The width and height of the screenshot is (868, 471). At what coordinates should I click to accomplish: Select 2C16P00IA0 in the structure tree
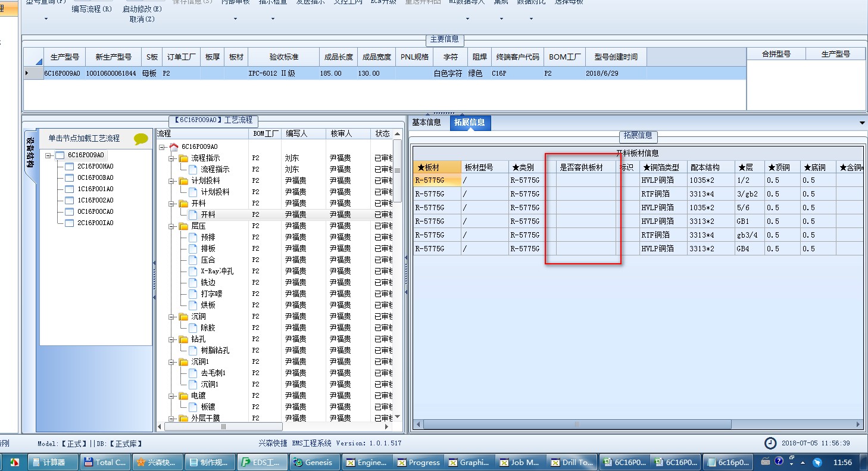[x=95, y=223]
